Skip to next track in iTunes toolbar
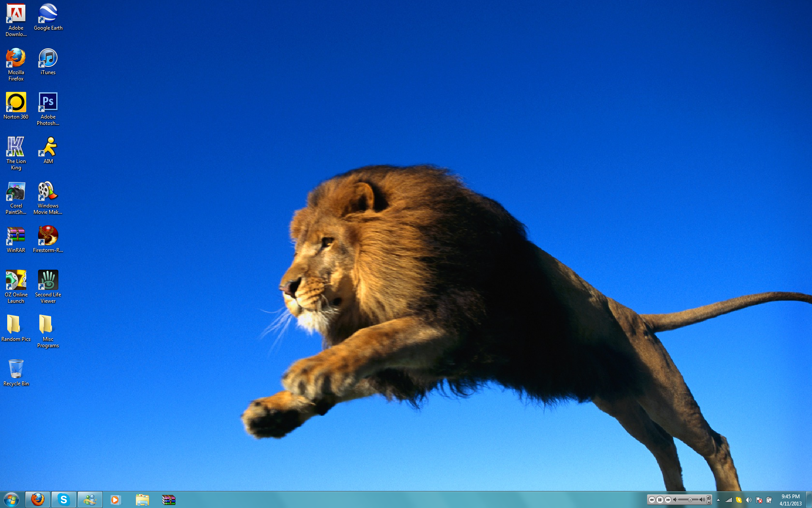The width and height of the screenshot is (812, 508). [x=668, y=500]
